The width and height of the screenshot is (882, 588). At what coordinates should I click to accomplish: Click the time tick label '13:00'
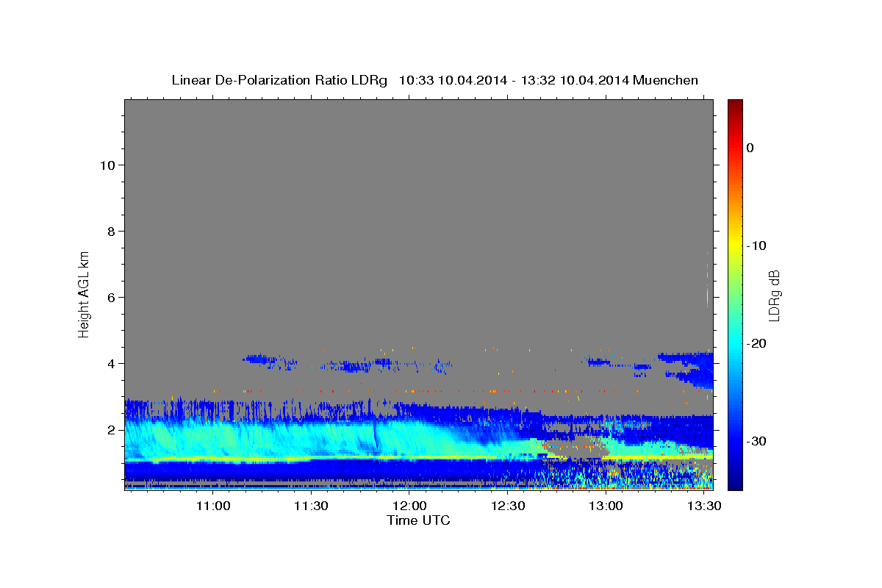(x=606, y=506)
